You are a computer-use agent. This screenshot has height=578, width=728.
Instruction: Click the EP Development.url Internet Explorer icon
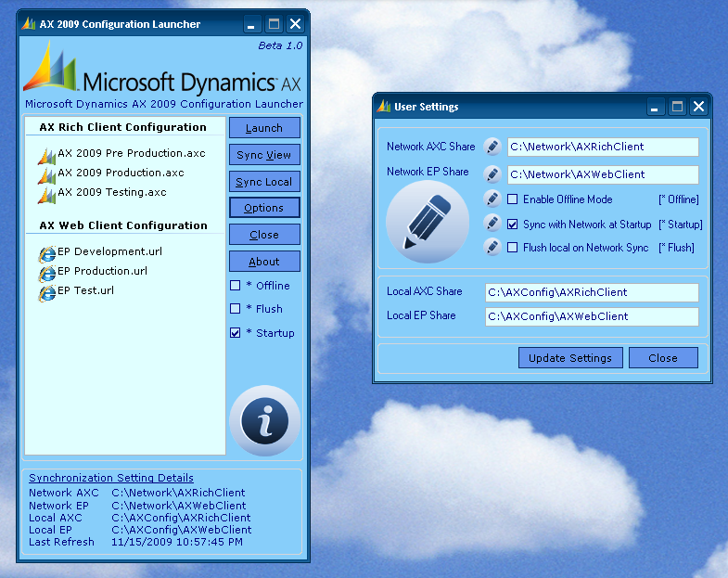47,253
